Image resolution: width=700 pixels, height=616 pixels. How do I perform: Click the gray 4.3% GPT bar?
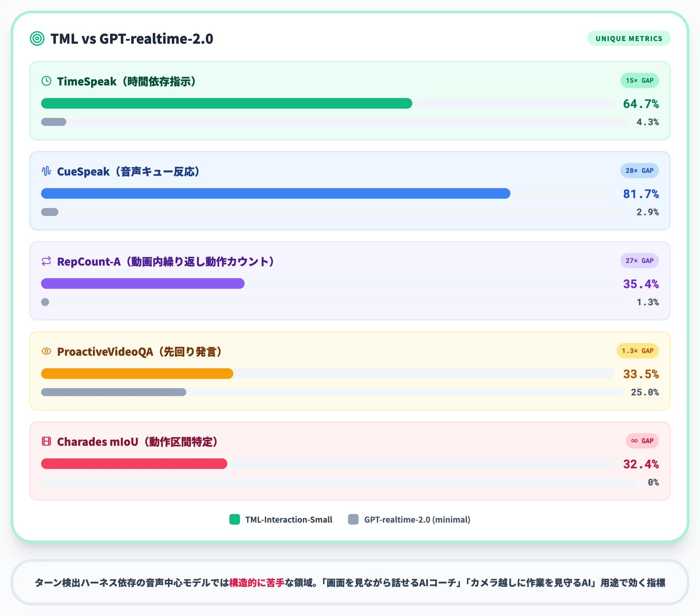(54, 122)
